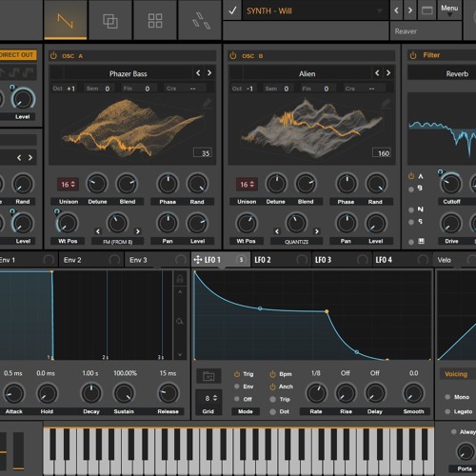Open Phazer Bass wavetable selector
This screenshot has width=476, height=476.
click(129, 73)
